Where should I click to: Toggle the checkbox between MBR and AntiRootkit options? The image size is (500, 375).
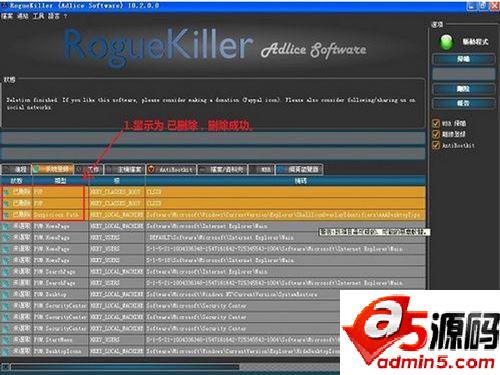(x=436, y=134)
